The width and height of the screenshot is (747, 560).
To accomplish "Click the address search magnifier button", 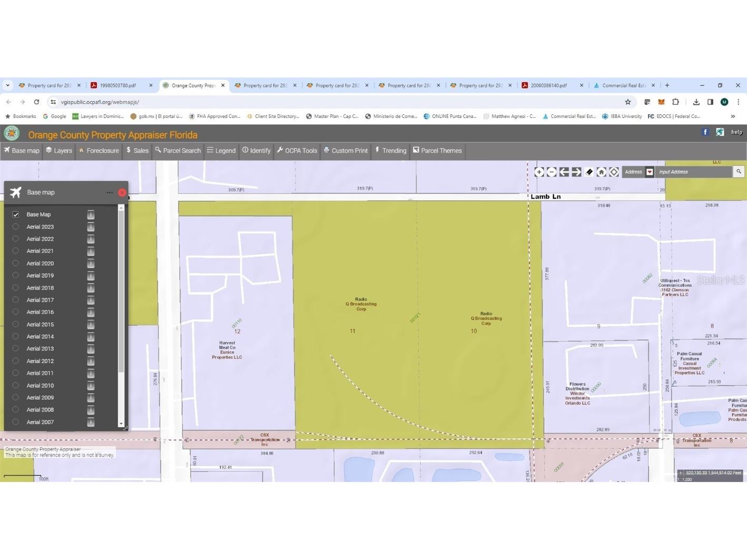I will (x=739, y=172).
